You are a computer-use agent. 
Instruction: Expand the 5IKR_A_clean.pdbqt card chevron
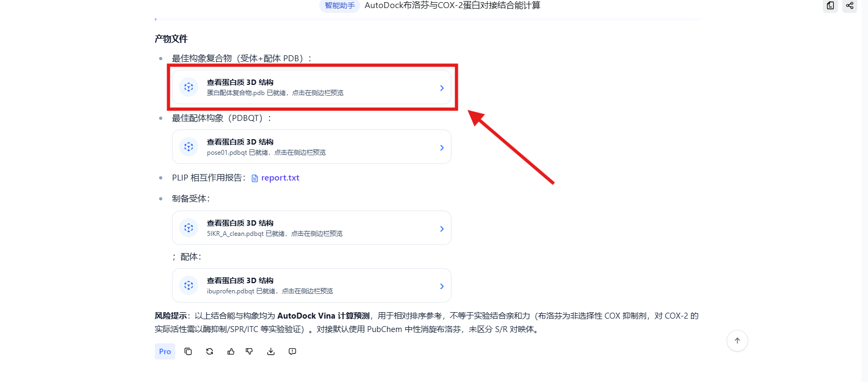click(442, 229)
